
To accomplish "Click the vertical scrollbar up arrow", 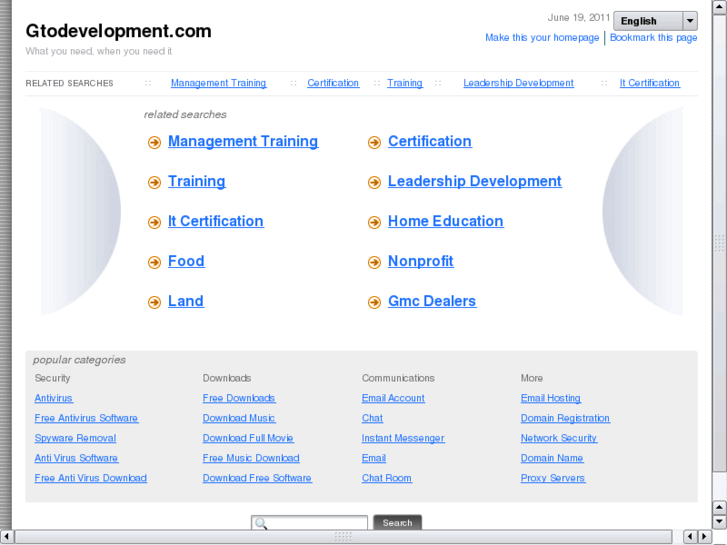I will [x=720, y=6].
